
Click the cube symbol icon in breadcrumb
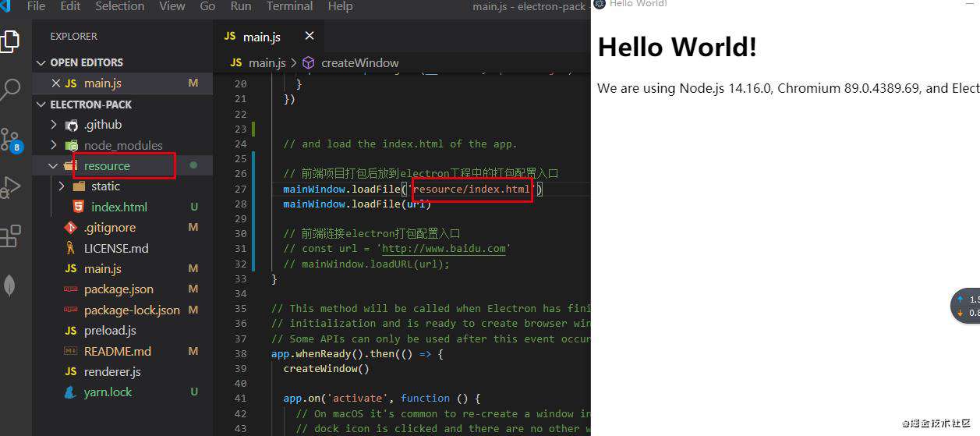pyautogui.click(x=309, y=62)
